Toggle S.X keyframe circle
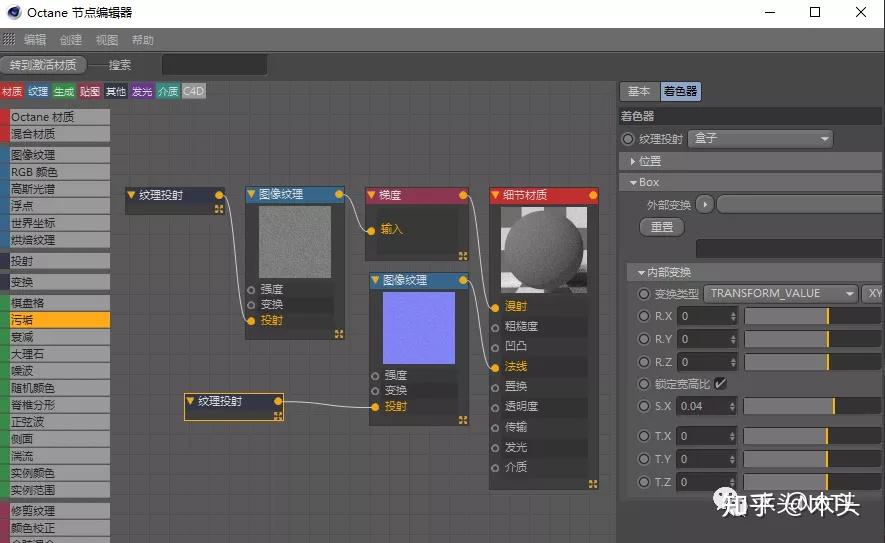The width and height of the screenshot is (885, 543). (x=644, y=406)
